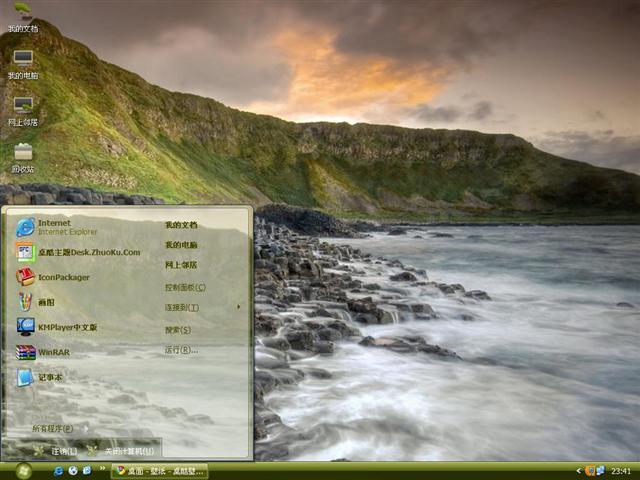Expand 所有程序(P) list

pyautogui.click(x=54, y=428)
